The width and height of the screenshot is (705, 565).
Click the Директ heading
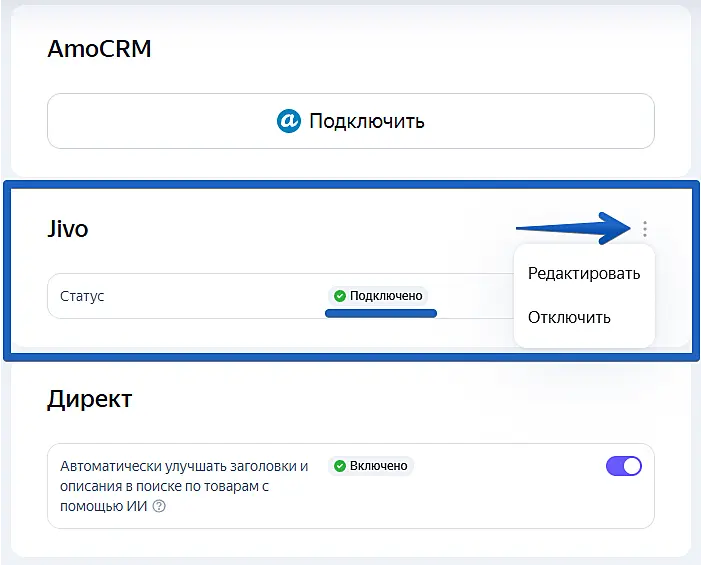pyautogui.click(x=89, y=399)
